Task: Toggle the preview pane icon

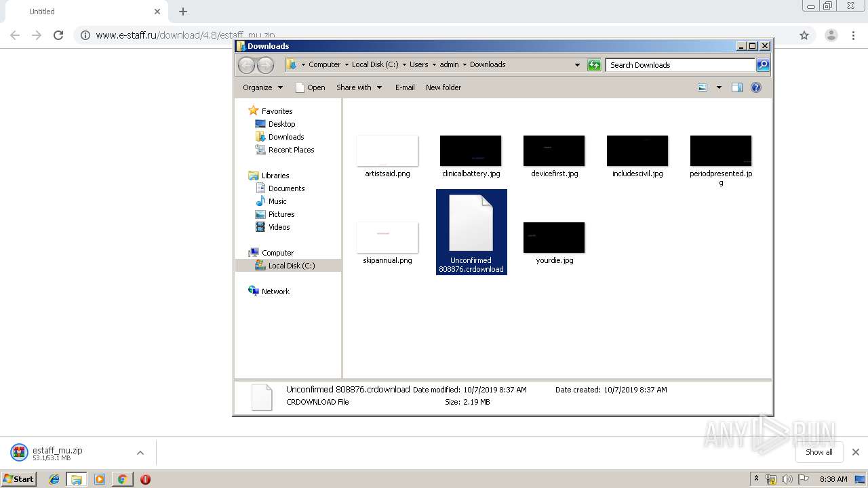Action: (737, 87)
